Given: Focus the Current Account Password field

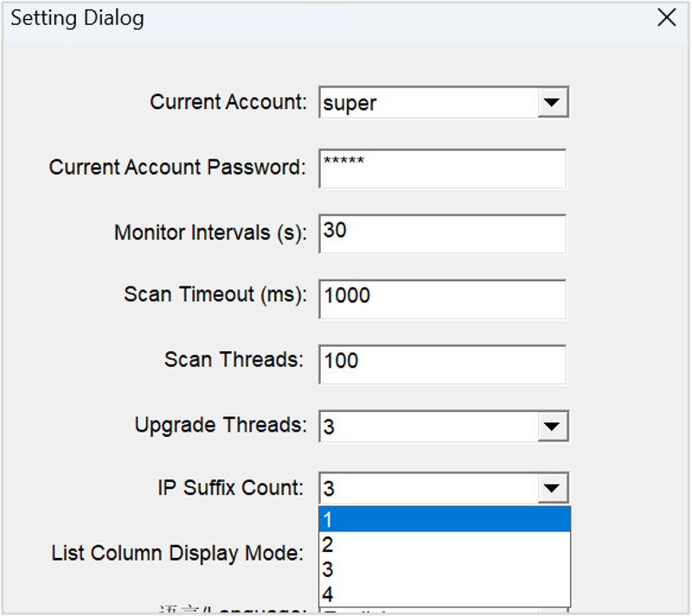Looking at the screenshot, I should point(442,169).
